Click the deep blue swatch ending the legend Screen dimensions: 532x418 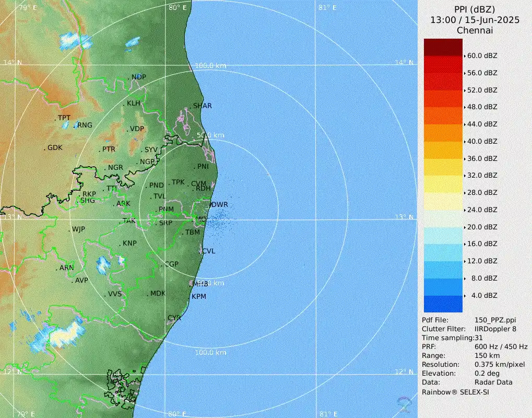(x=443, y=304)
